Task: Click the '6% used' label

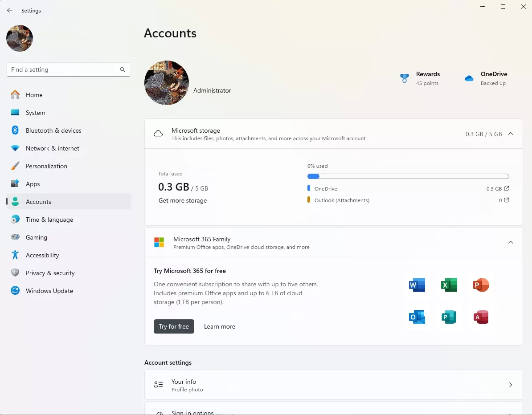Action: click(x=318, y=166)
